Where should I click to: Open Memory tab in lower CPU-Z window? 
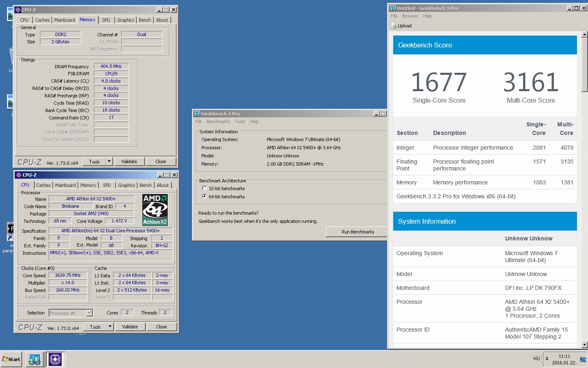point(88,185)
